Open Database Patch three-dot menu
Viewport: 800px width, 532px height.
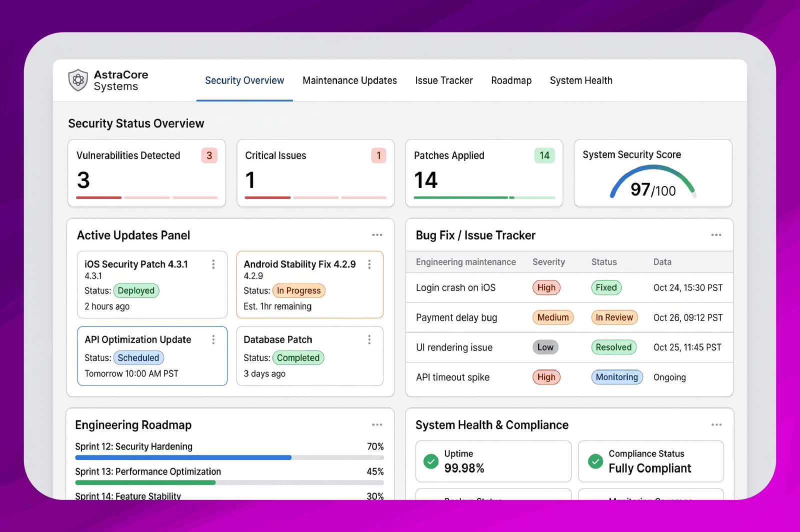coord(369,339)
